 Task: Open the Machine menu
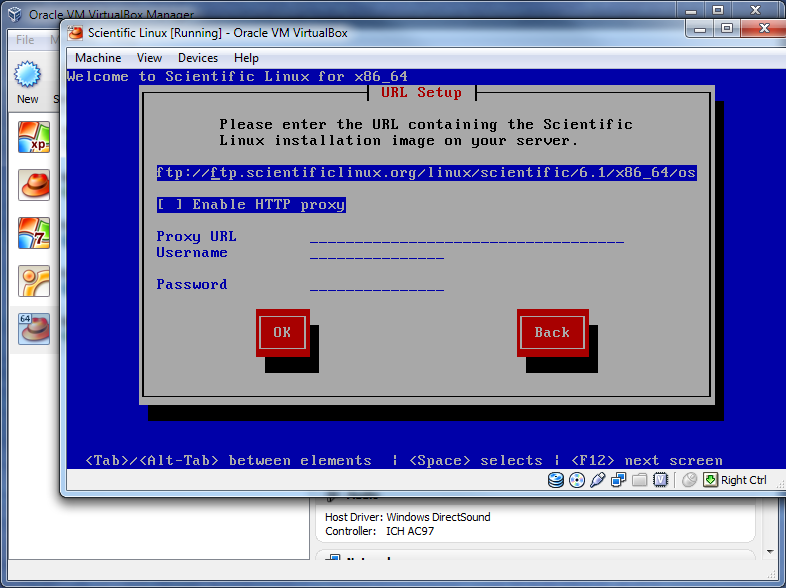coord(98,58)
